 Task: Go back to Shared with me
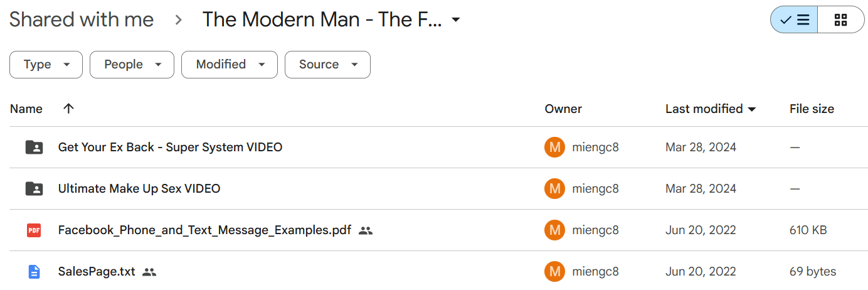82,19
